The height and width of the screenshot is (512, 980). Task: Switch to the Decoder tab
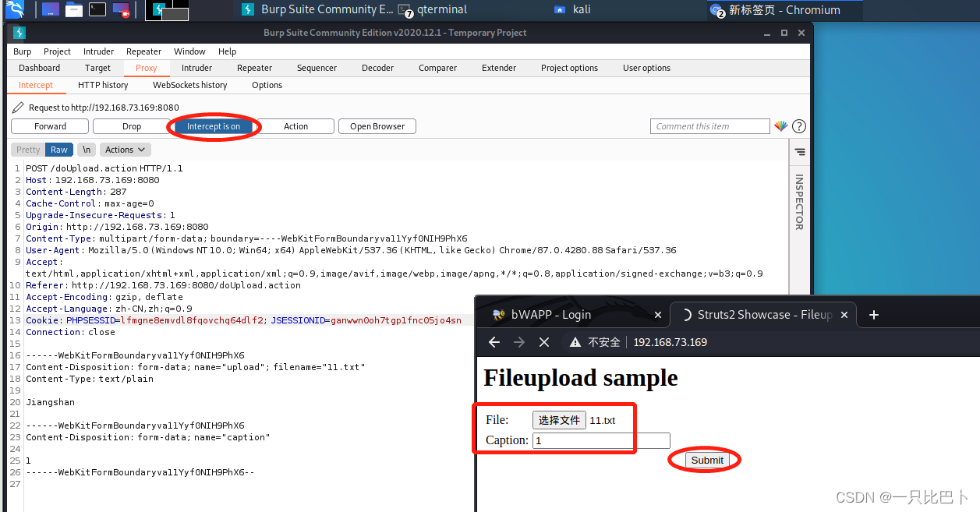click(x=377, y=68)
